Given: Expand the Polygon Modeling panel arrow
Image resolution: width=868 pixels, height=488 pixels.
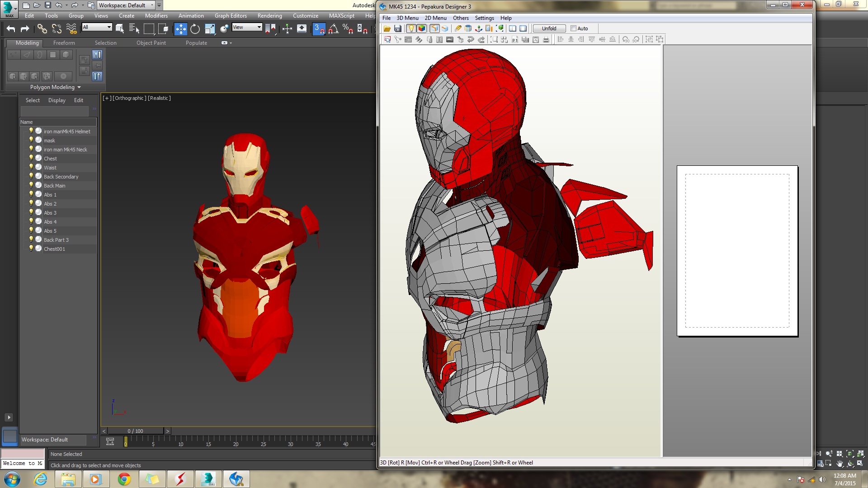Looking at the screenshot, I should coord(79,87).
